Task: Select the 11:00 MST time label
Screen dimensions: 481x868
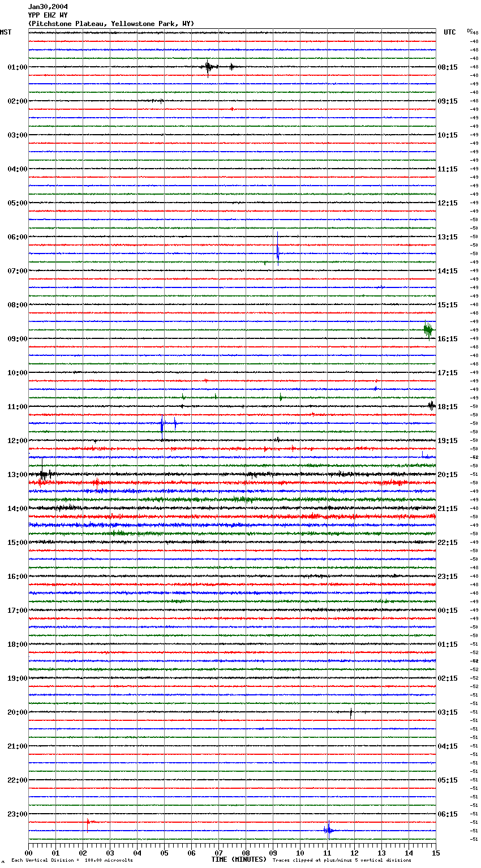Action: [x=18, y=407]
